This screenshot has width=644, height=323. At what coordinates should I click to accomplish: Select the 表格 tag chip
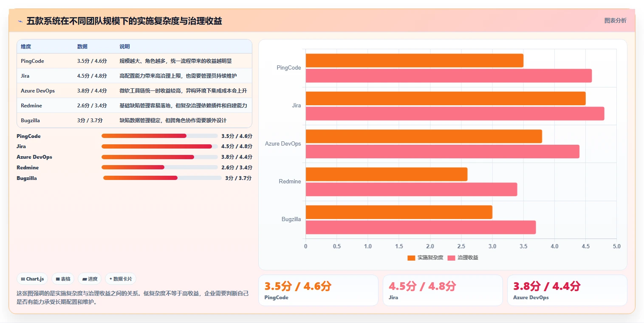[x=63, y=279]
